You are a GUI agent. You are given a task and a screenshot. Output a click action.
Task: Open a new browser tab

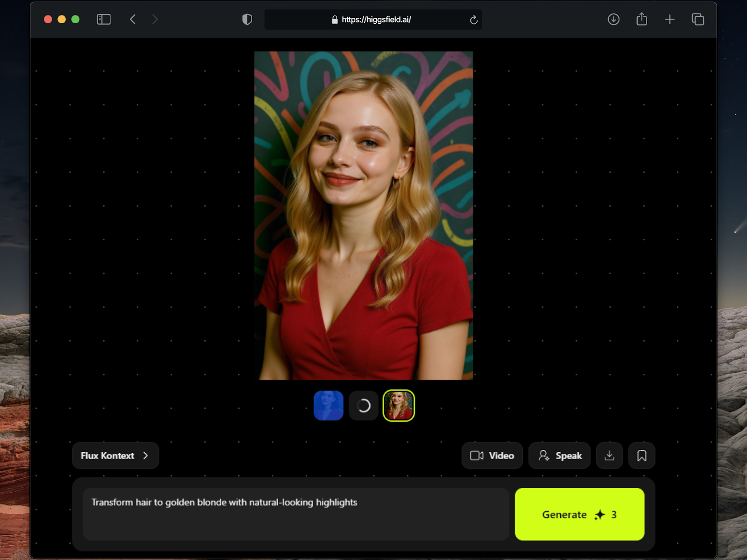point(669,20)
